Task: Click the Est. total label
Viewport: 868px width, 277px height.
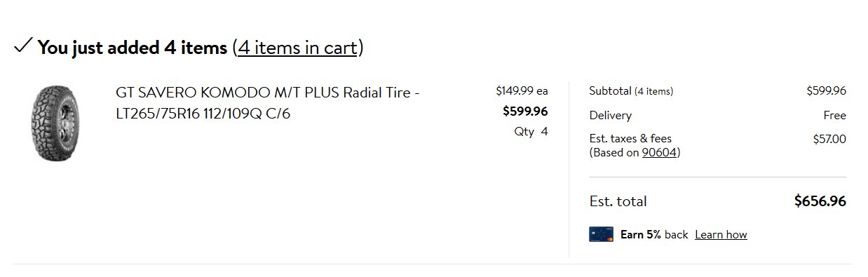Action: click(618, 201)
